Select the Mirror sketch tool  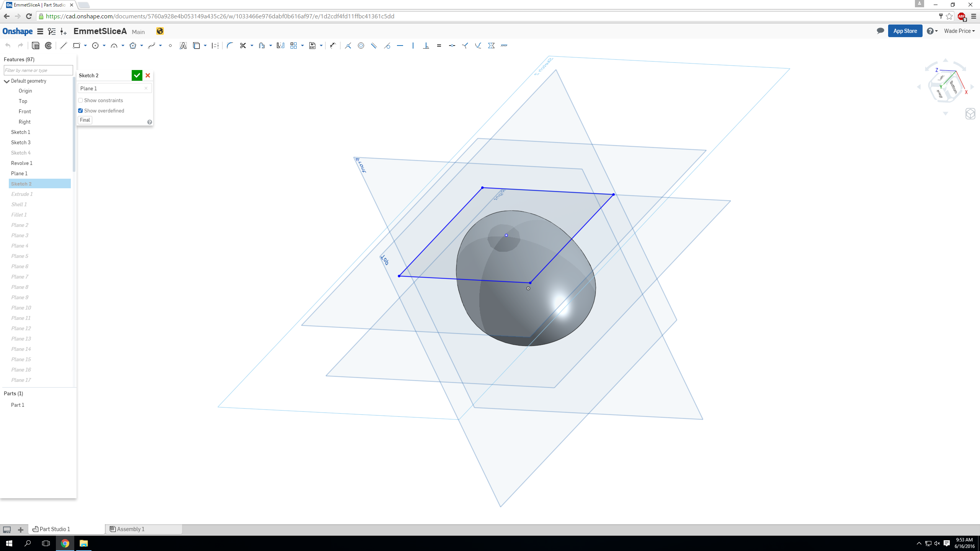click(281, 46)
